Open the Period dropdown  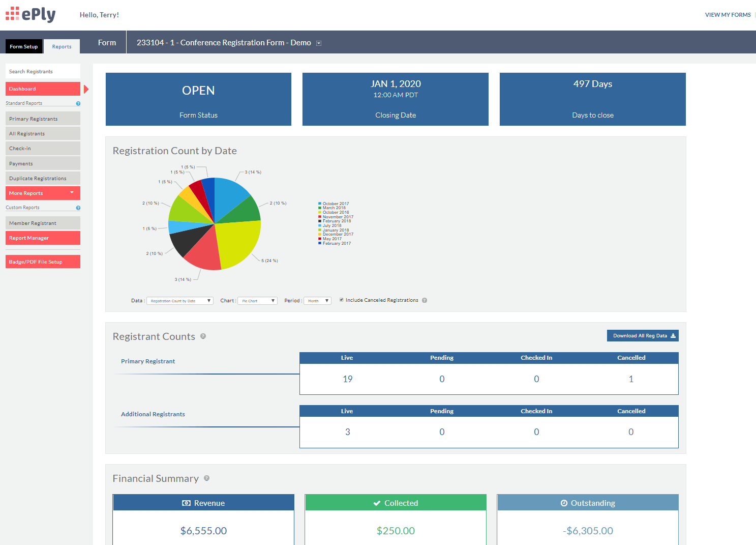pyautogui.click(x=317, y=301)
